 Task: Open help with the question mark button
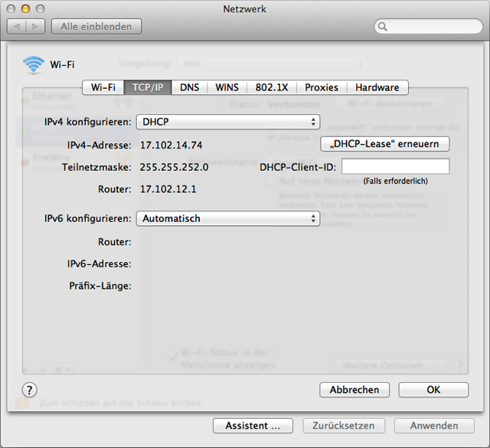[x=29, y=390]
